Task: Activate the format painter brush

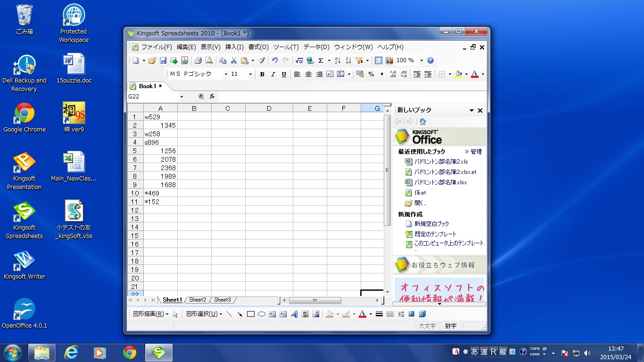Action: click(262, 60)
